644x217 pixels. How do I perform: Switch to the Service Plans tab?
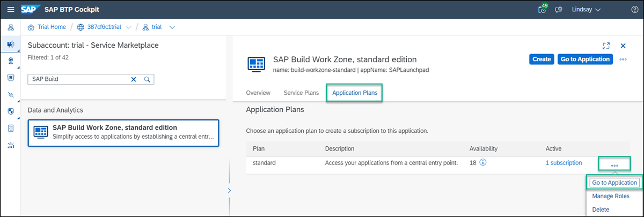301,93
